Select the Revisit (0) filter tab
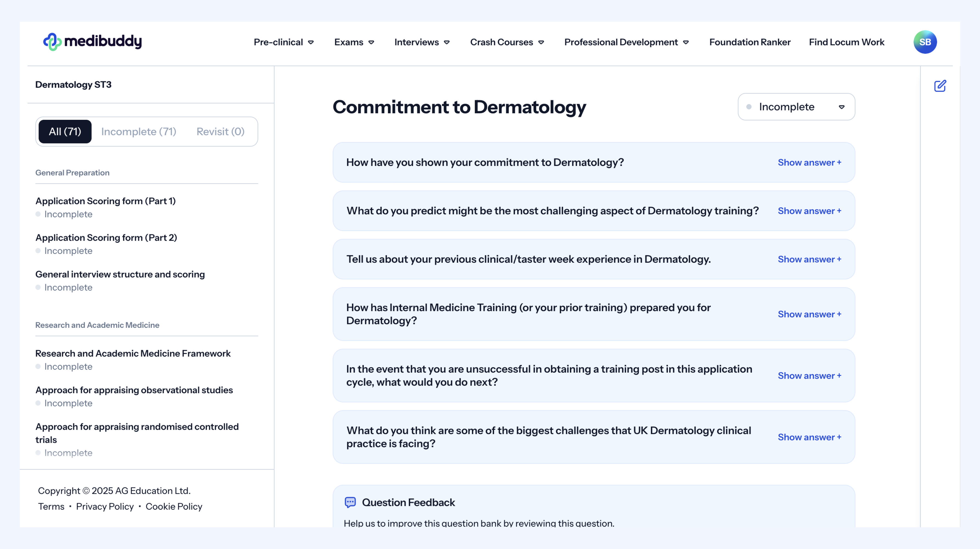The image size is (980, 549). 220,132
